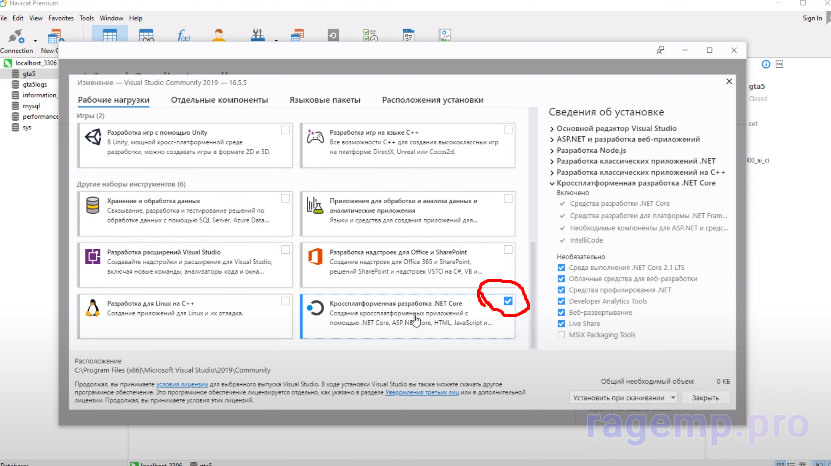Check the data storage and processing checkbox

(285, 198)
